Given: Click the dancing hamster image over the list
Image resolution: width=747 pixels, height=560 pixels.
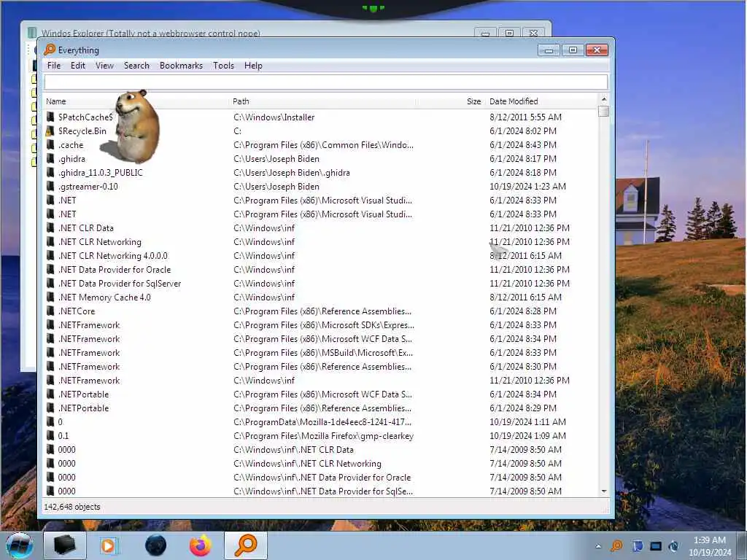Looking at the screenshot, I should 135,126.
